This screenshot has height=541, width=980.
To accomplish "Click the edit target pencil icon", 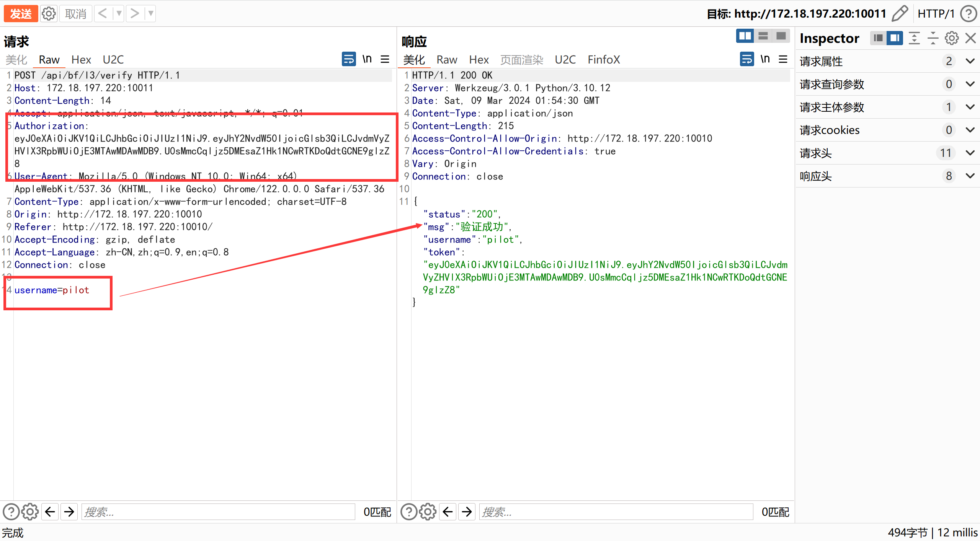I will point(899,14).
